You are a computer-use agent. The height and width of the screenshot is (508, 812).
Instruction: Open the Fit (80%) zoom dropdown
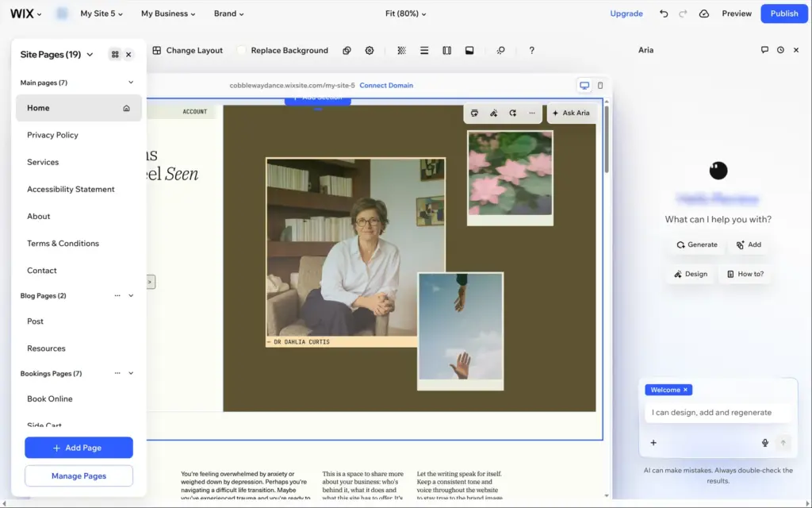(405, 13)
